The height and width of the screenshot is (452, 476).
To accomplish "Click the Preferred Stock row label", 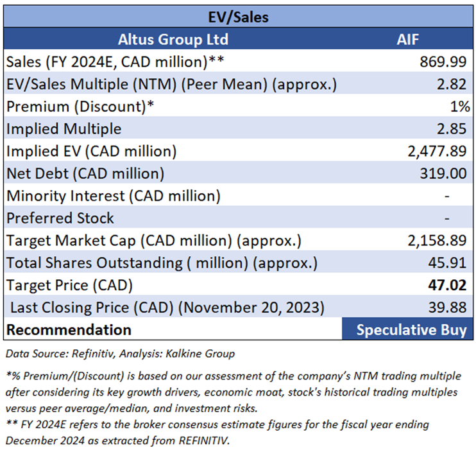I will (x=60, y=218).
